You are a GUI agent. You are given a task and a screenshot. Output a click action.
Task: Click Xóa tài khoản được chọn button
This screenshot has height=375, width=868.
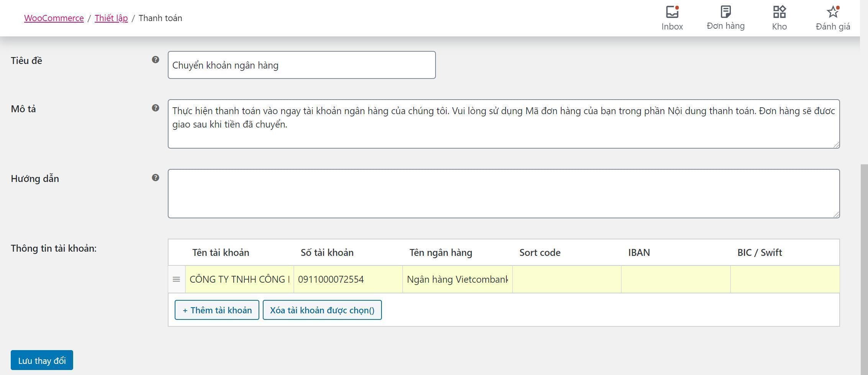click(x=322, y=310)
